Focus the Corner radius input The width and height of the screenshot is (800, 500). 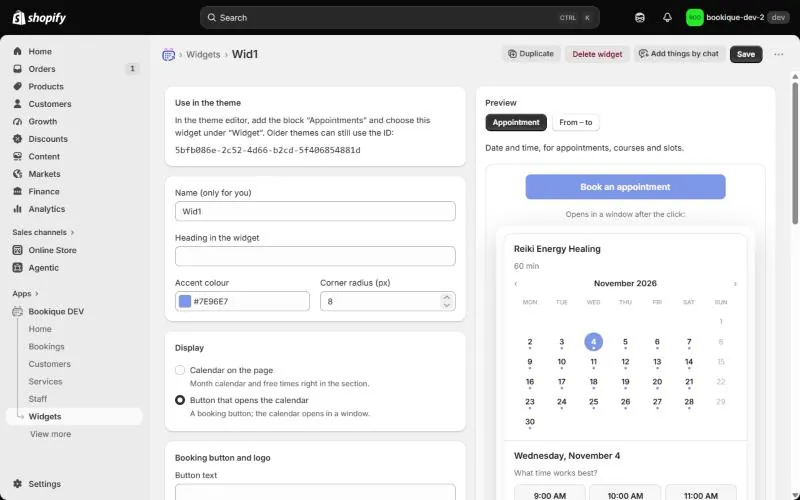(x=388, y=301)
